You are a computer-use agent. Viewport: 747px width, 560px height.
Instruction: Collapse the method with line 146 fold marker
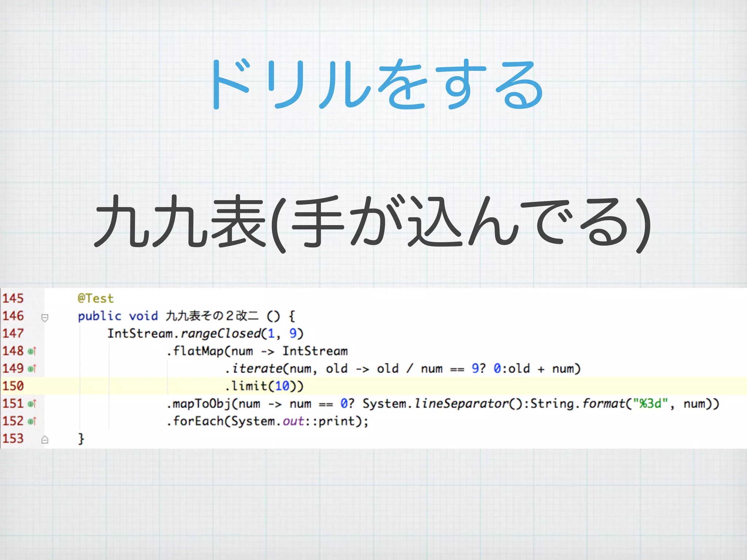tap(45, 318)
